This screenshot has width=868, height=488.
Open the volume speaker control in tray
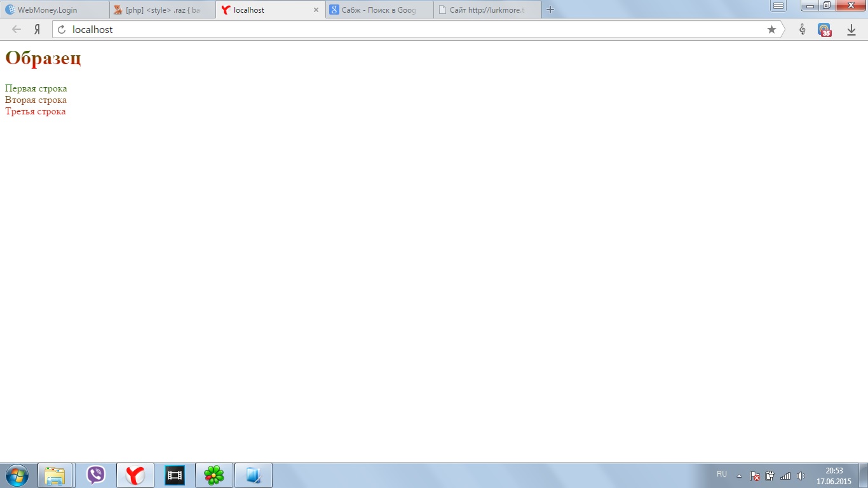click(801, 476)
